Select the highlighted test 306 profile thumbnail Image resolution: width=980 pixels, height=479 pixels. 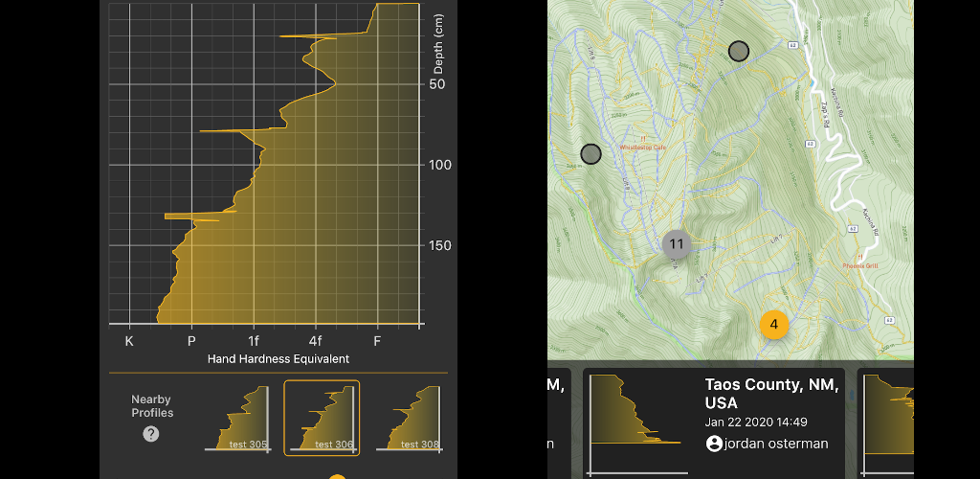click(322, 417)
